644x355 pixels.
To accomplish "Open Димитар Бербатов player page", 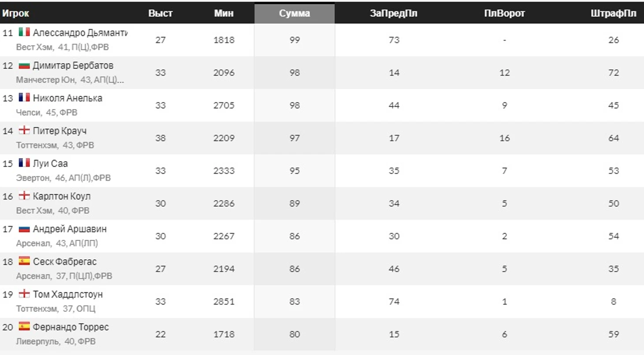I will 73,65.
